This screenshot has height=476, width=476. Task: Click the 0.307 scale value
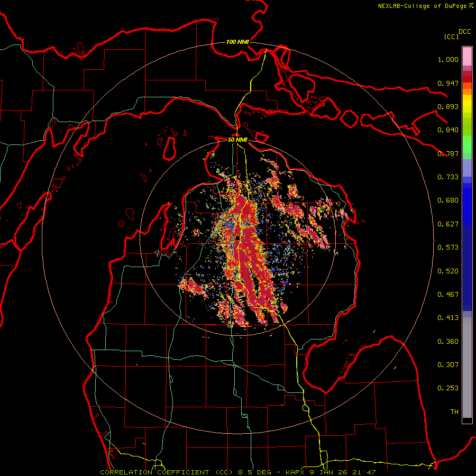(x=448, y=365)
